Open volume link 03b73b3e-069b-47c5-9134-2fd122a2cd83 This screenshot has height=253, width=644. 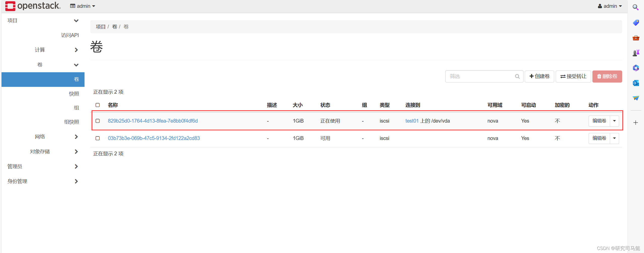(x=154, y=138)
